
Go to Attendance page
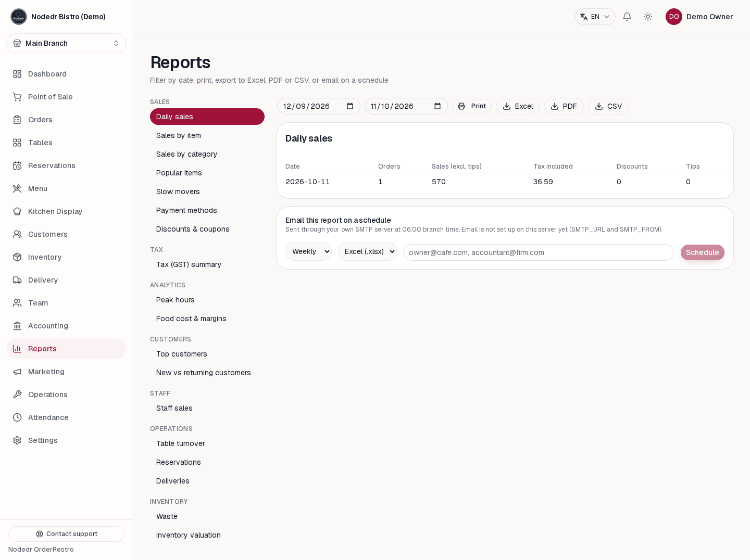coord(66,417)
